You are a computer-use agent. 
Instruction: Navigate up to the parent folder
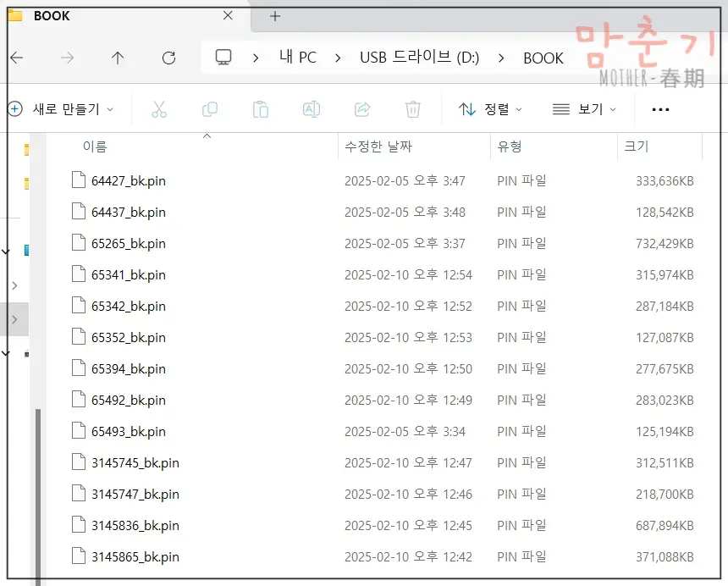(x=118, y=58)
